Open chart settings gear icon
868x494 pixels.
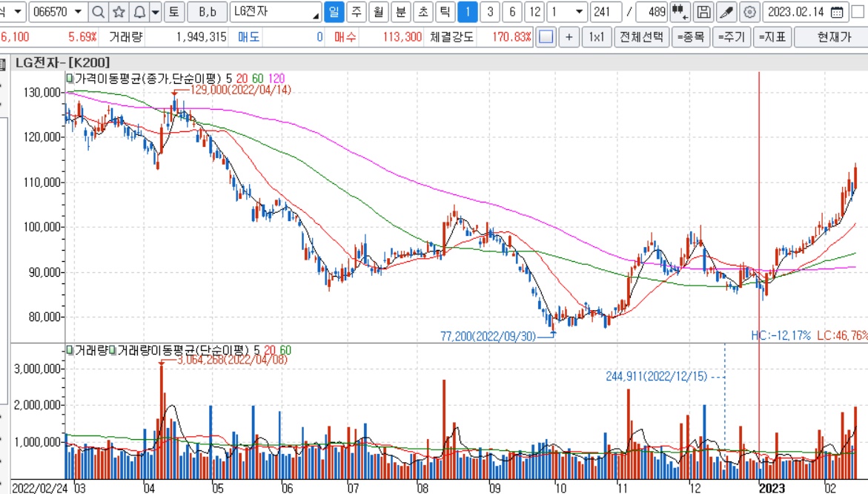pyautogui.click(x=749, y=12)
